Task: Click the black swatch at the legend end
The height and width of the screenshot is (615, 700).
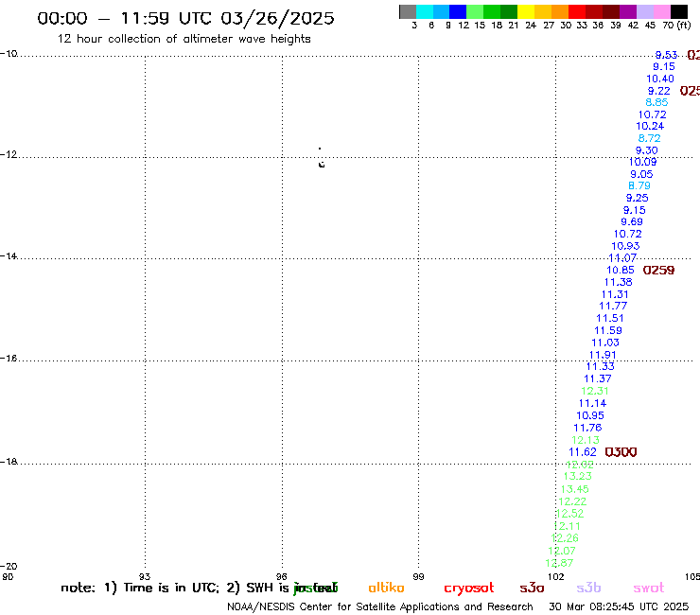Action: pos(679,11)
